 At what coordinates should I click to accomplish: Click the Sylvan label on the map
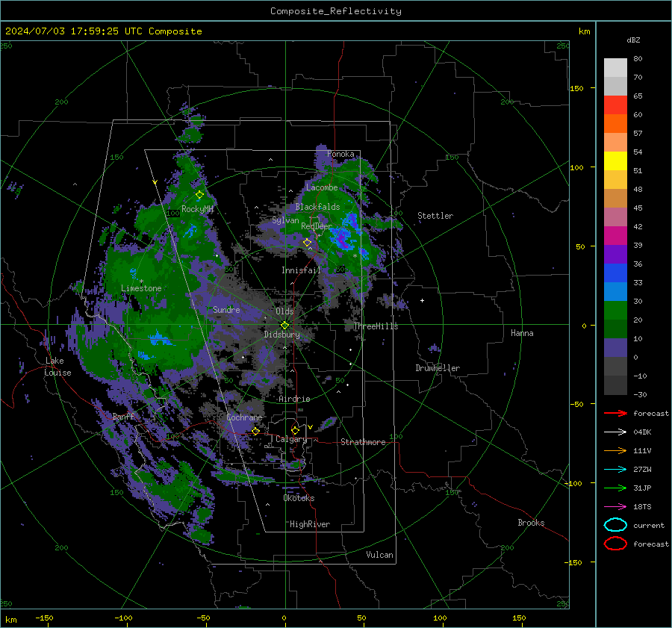pyautogui.click(x=285, y=220)
